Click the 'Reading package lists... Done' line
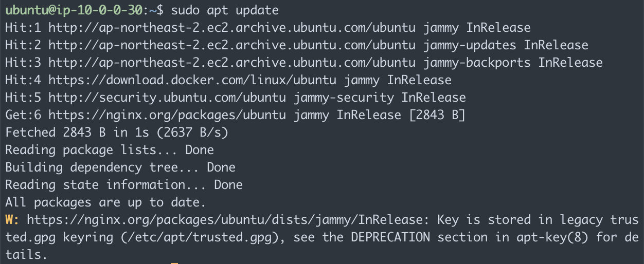The image size is (644, 264). tap(110, 149)
